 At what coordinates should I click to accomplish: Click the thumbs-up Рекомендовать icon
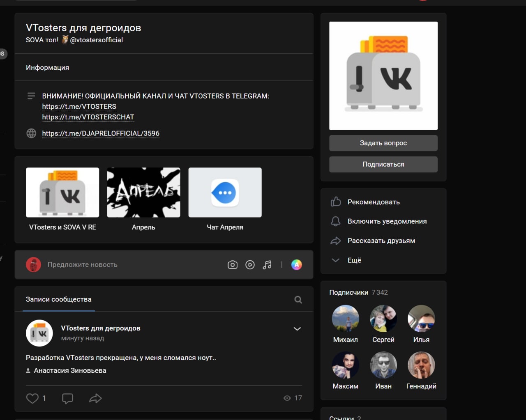click(336, 202)
